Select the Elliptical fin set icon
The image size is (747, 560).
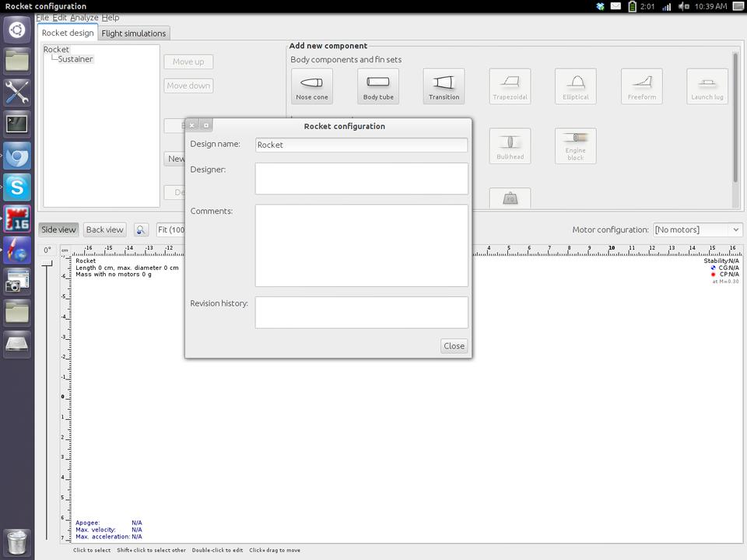click(575, 86)
